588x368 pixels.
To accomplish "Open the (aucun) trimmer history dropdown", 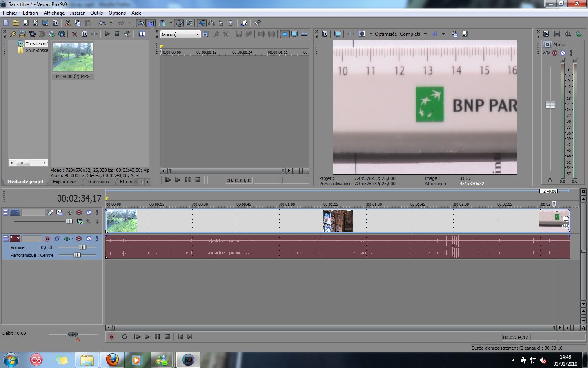I will click(x=198, y=34).
